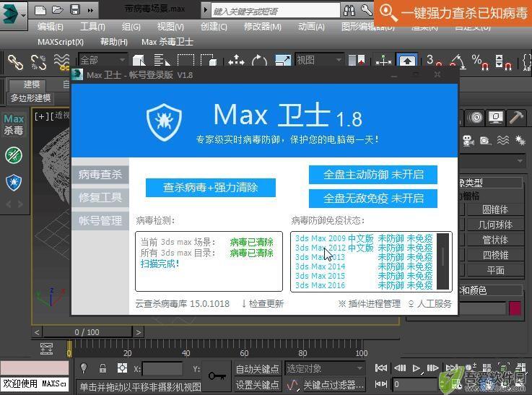Click the blue shield icon in left sidebar

click(x=14, y=182)
